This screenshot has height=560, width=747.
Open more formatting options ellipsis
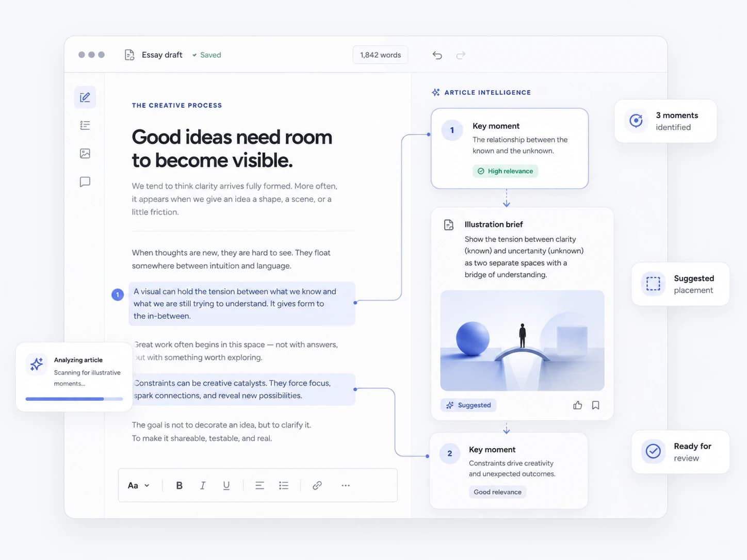tap(346, 485)
